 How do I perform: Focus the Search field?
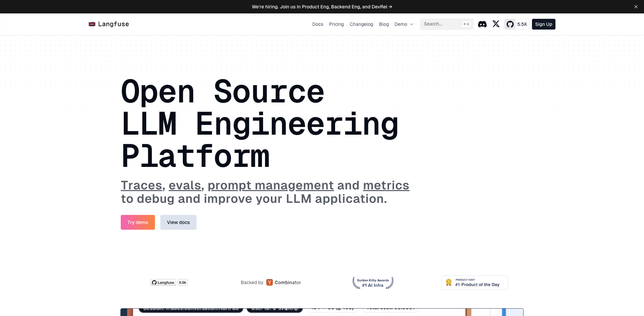(447, 24)
